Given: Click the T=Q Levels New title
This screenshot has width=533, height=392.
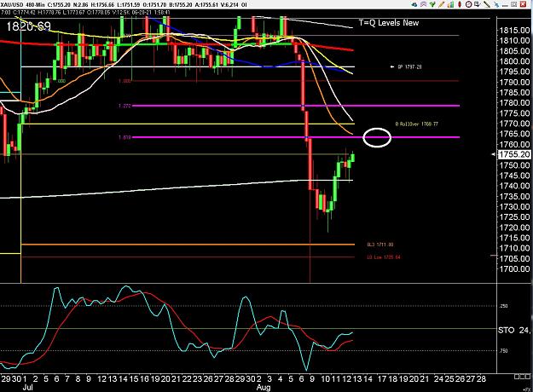Looking at the screenshot, I should click(x=389, y=23).
